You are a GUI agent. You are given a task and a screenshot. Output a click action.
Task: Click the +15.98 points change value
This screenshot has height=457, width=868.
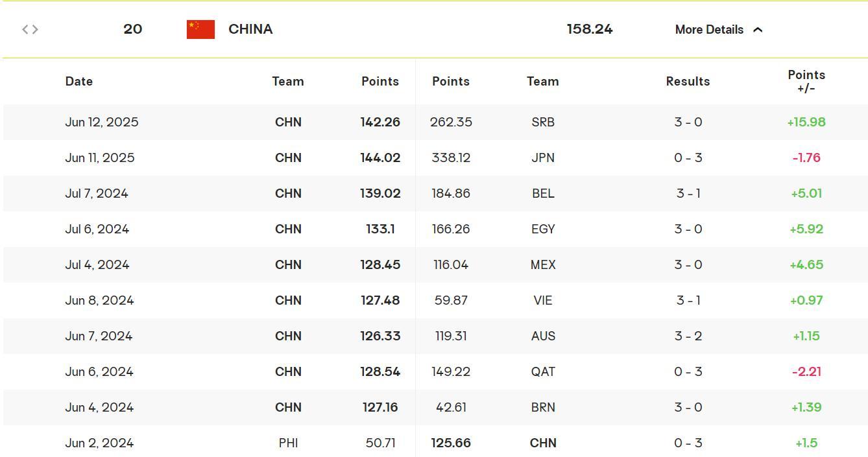click(x=806, y=122)
